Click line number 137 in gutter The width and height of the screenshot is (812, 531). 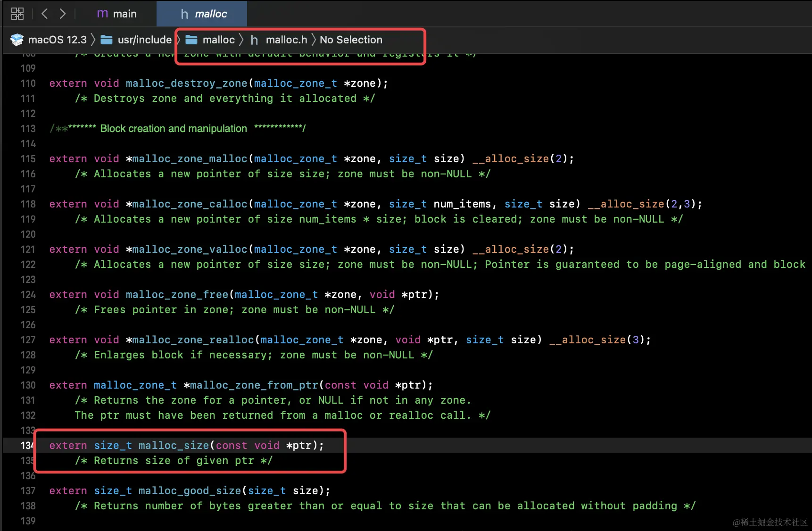[28, 491]
